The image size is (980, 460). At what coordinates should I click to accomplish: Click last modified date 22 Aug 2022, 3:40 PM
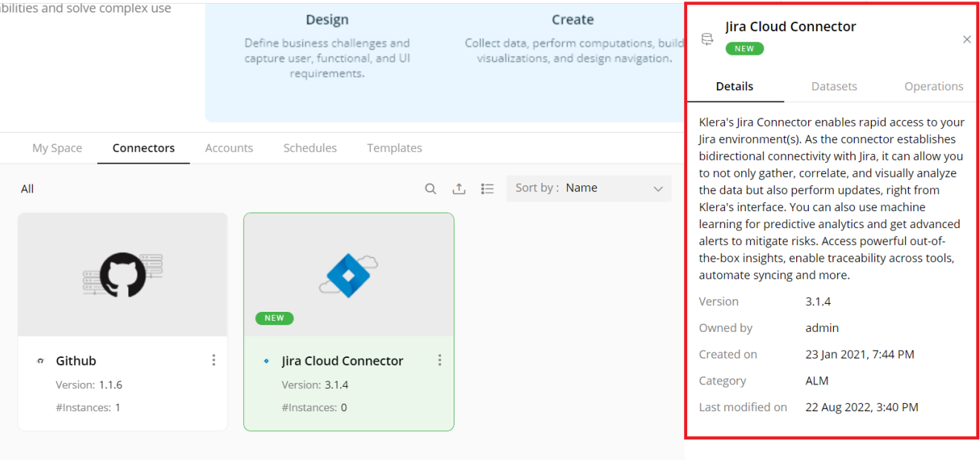pos(862,407)
